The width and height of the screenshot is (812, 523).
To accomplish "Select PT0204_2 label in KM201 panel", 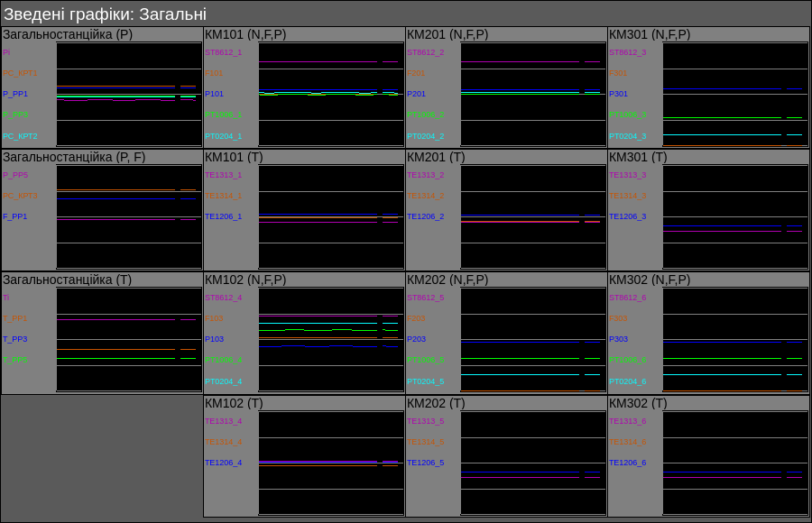I will [x=425, y=136].
